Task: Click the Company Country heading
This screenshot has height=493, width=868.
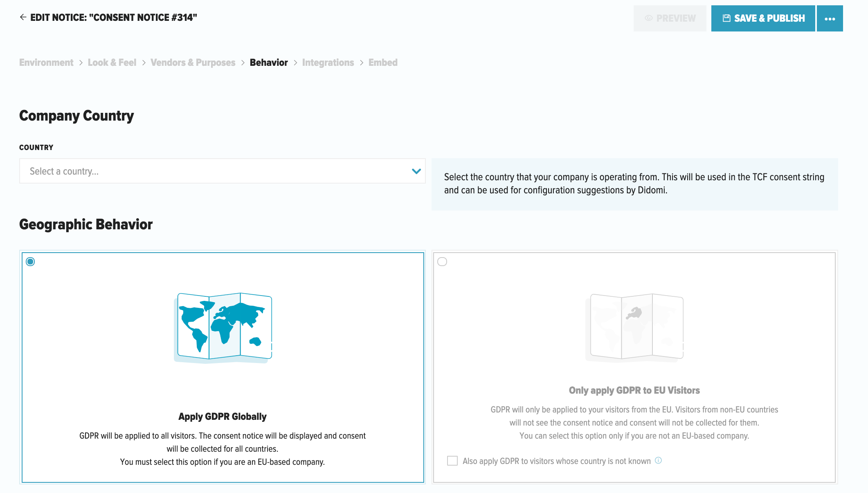Action: 76,116
